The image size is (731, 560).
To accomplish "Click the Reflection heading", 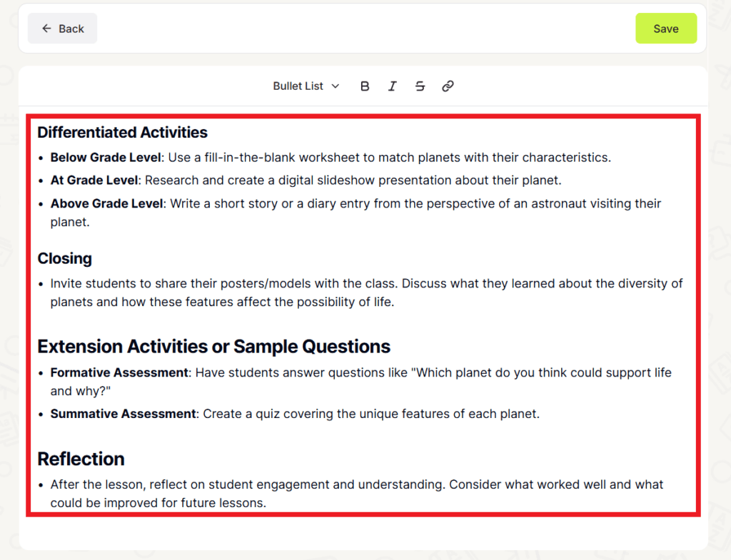I will coord(81,459).
